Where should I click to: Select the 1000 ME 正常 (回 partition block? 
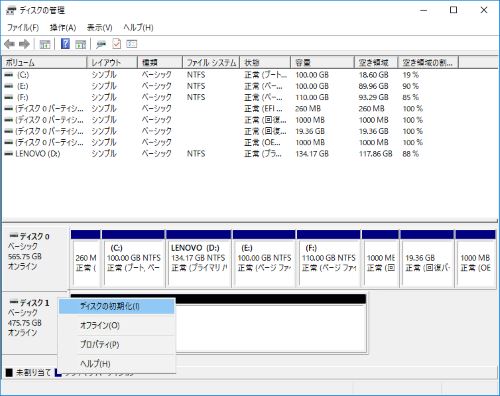click(380, 258)
